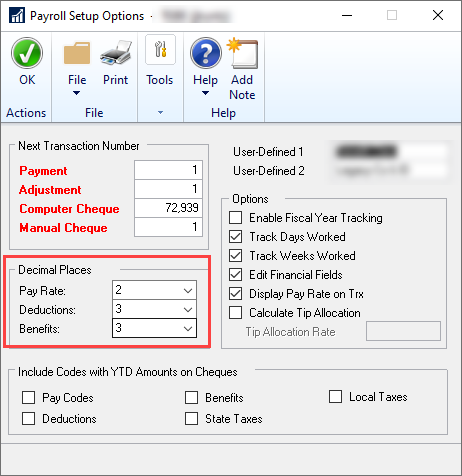The image size is (462, 476).
Task: Toggle Display Pay Rate on Trx
Action: pyautogui.click(x=236, y=294)
